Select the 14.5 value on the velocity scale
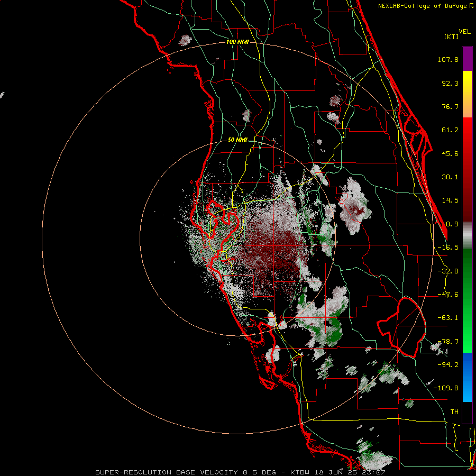476x476 pixels. (x=450, y=200)
